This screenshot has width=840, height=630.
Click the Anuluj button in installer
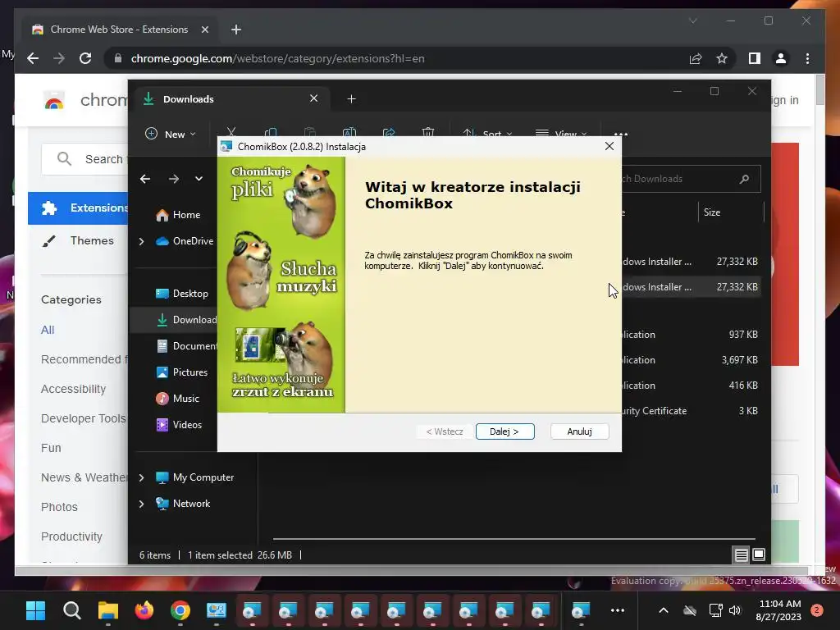[x=579, y=431]
